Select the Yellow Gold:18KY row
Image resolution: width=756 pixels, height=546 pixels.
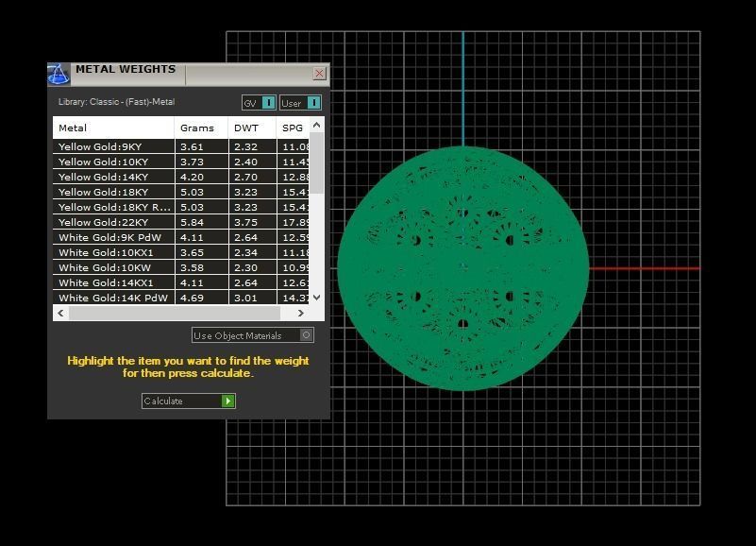pos(181,192)
